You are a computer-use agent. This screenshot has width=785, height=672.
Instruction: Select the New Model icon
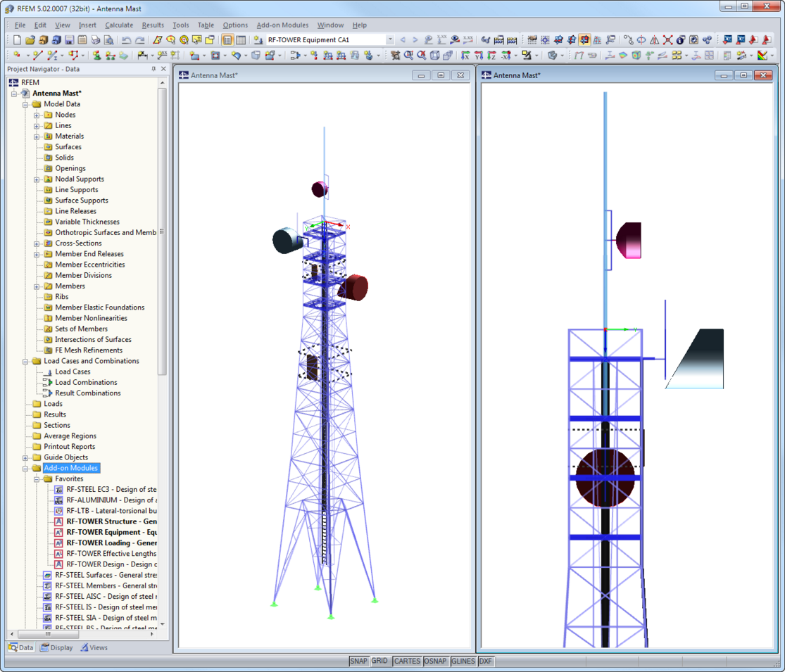pos(16,41)
